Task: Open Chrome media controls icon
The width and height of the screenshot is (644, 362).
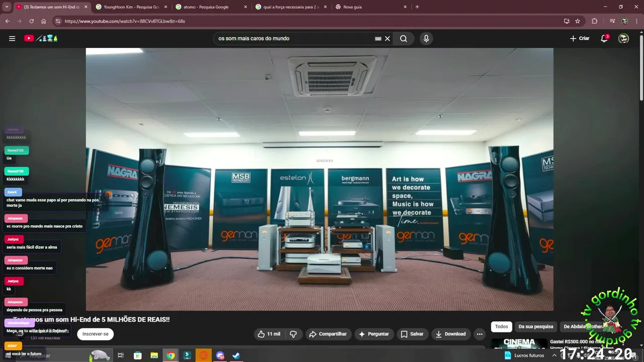Action: 612,21
